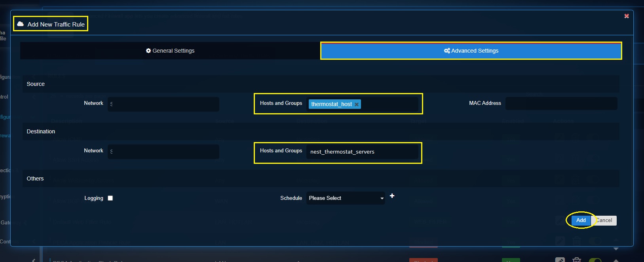The width and height of the screenshot is (644, 262).
Task: Click the MAC Address input field
Action: 561,104
